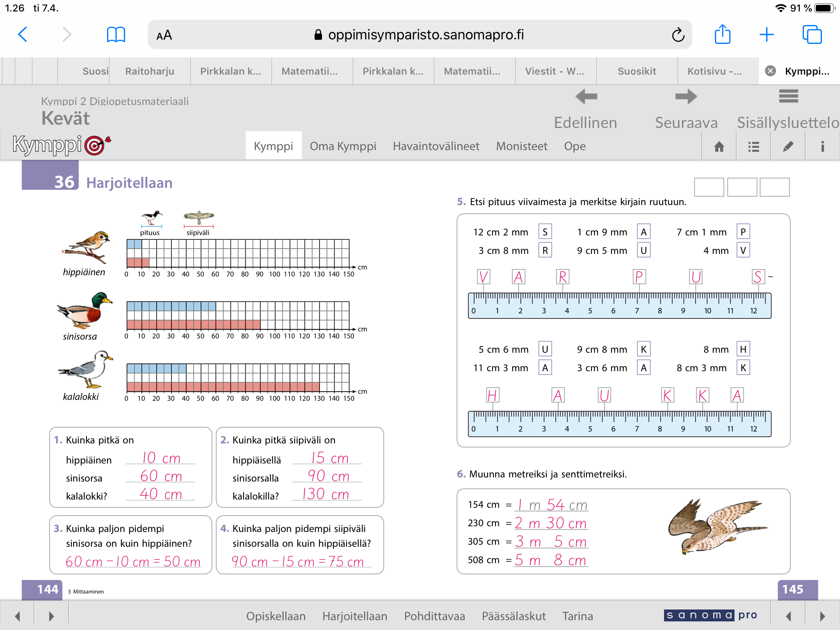Open Safari bookmarks book icon
840x630 pixels.
[x=116, y=34]
